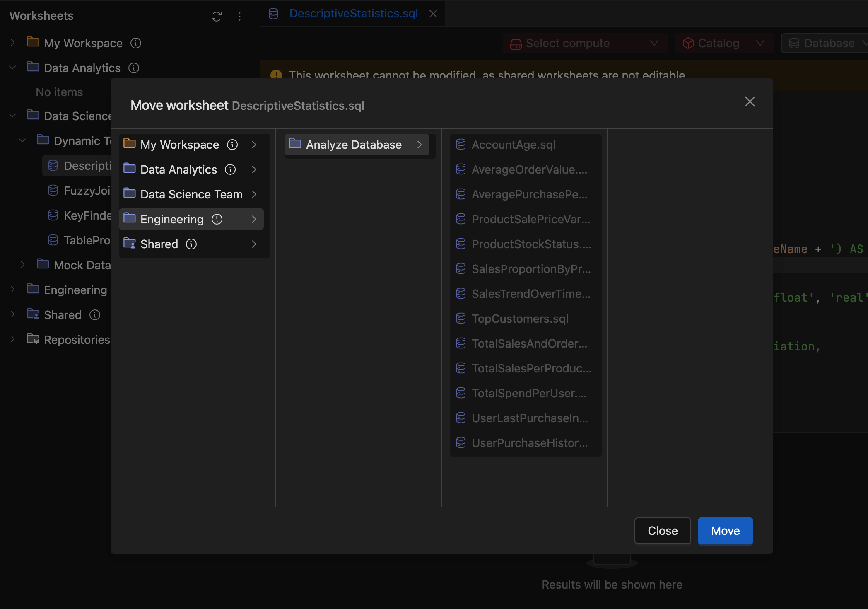The width and height of the screenshot is (868, 609).
Task: Select the Analyze Database subfolder
Action: (357, 145)
